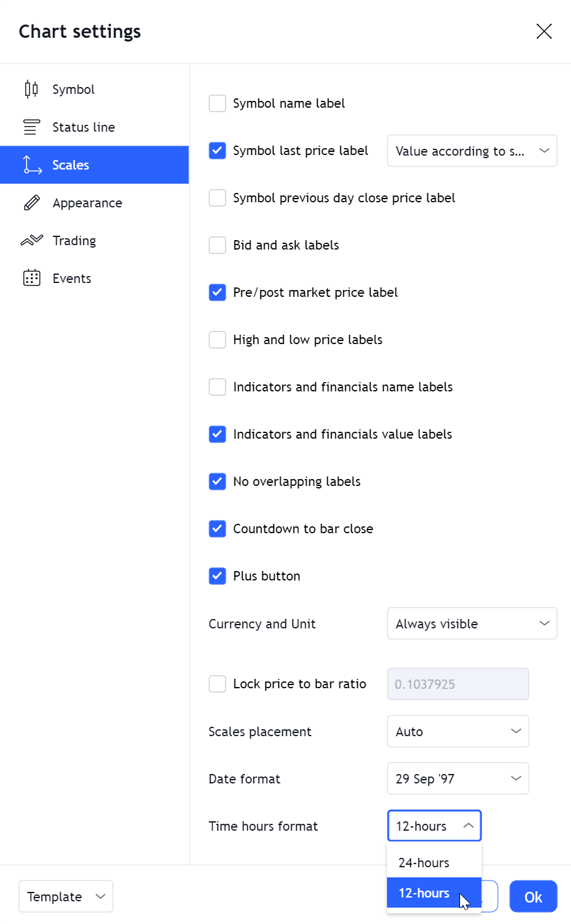Viewport: 571px width, 924px height.
Task: Open the Scales placement dropdown
Action: pos(458,731)
